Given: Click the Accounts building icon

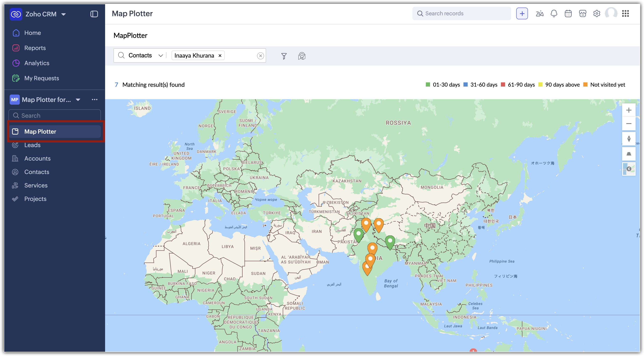Looking at the screenshot, I should coord(15,158).
